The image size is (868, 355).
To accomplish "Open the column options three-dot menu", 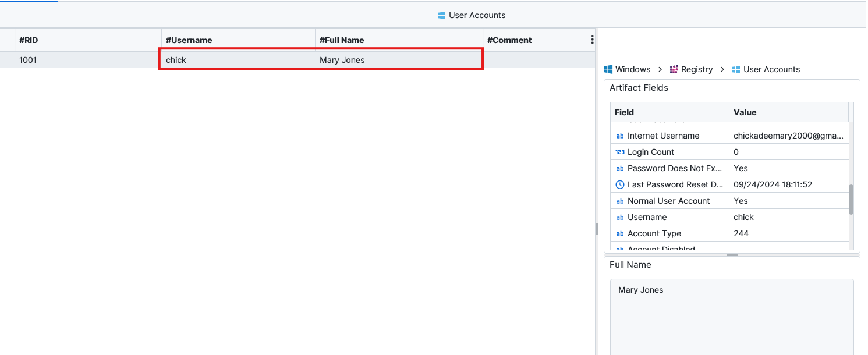I will click(x=592, y=40).
